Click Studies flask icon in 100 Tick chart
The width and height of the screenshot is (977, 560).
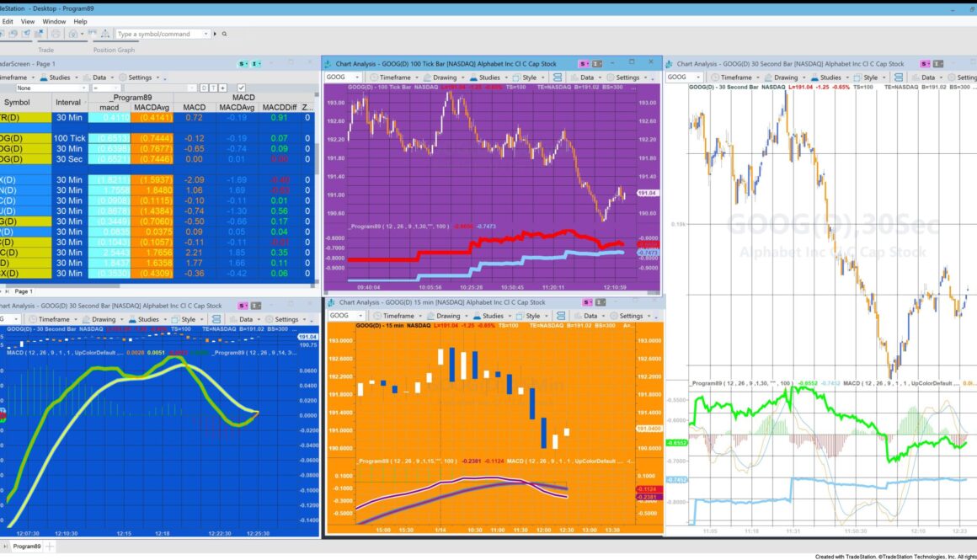pos(473,77)
